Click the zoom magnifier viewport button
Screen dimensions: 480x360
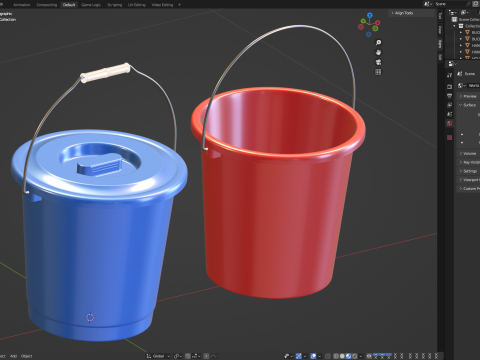pyautogui.click(x=378, y=42)
